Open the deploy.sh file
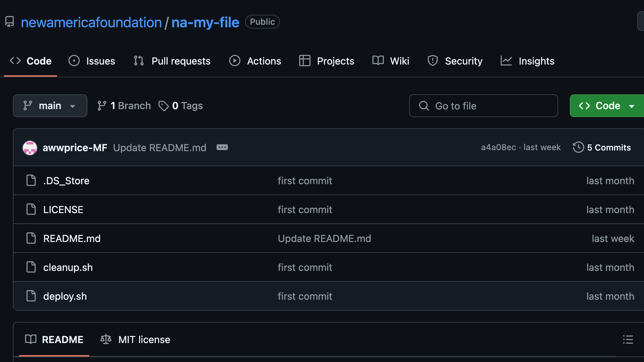 [x=65, y=296]
